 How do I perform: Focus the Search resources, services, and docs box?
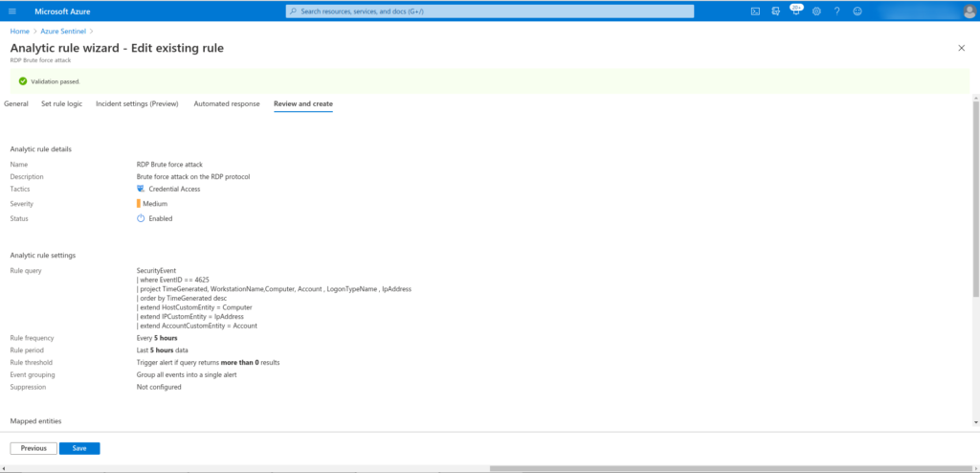pos(490,11)
